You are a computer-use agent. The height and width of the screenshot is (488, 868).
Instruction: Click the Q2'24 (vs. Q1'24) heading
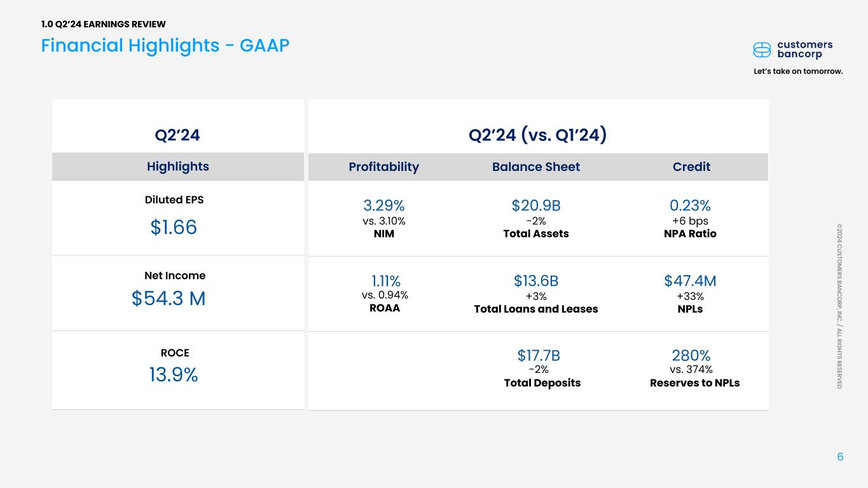(537, 135)
